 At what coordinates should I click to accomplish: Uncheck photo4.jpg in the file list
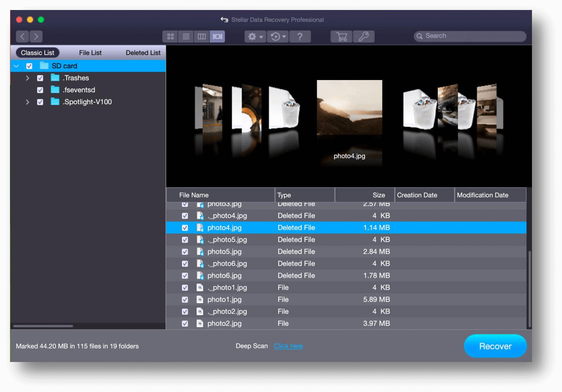(185, 227)
